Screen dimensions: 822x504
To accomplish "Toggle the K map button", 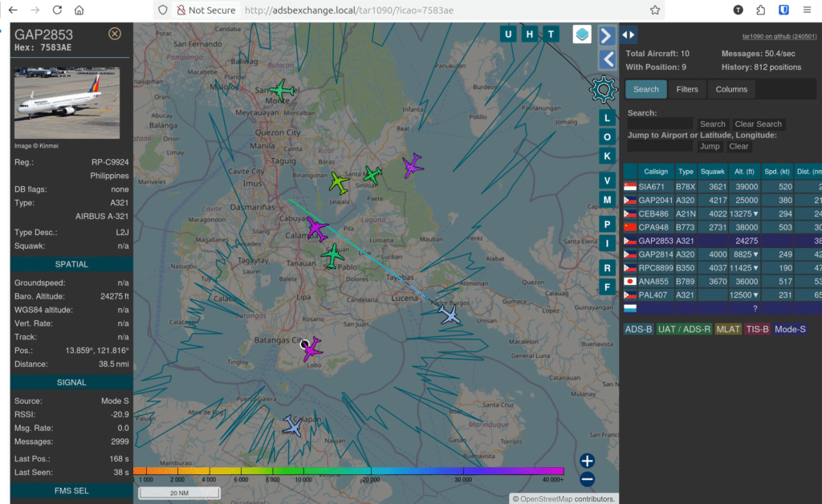I will coord(608,156).
